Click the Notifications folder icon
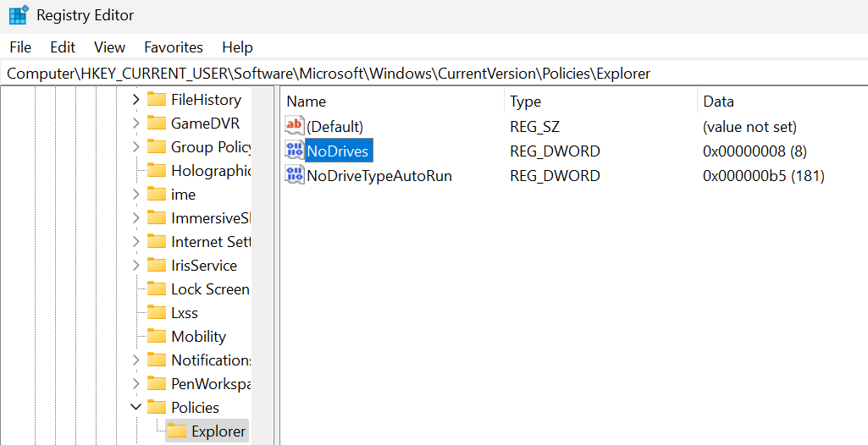 157,360
